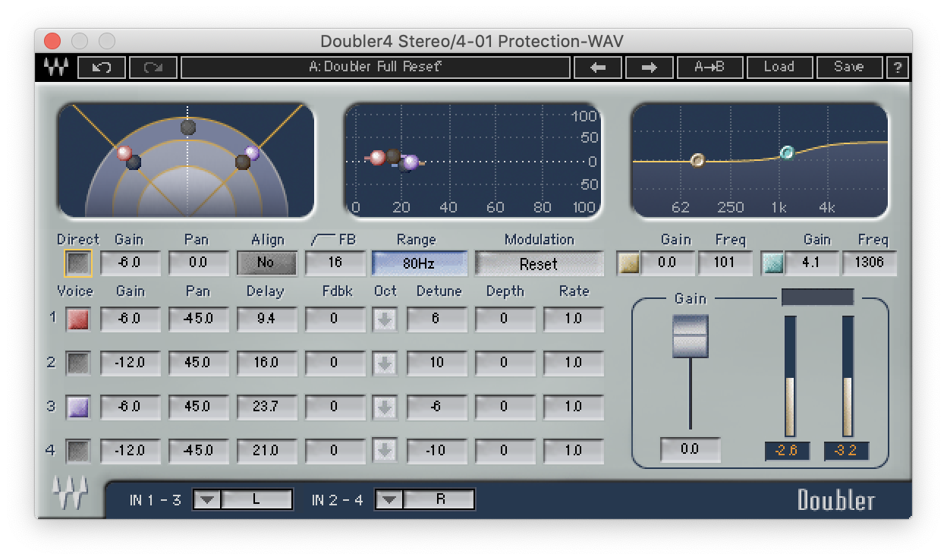
Task: Open the IN 2-4 input dropdown arrow
Action: 389,499
